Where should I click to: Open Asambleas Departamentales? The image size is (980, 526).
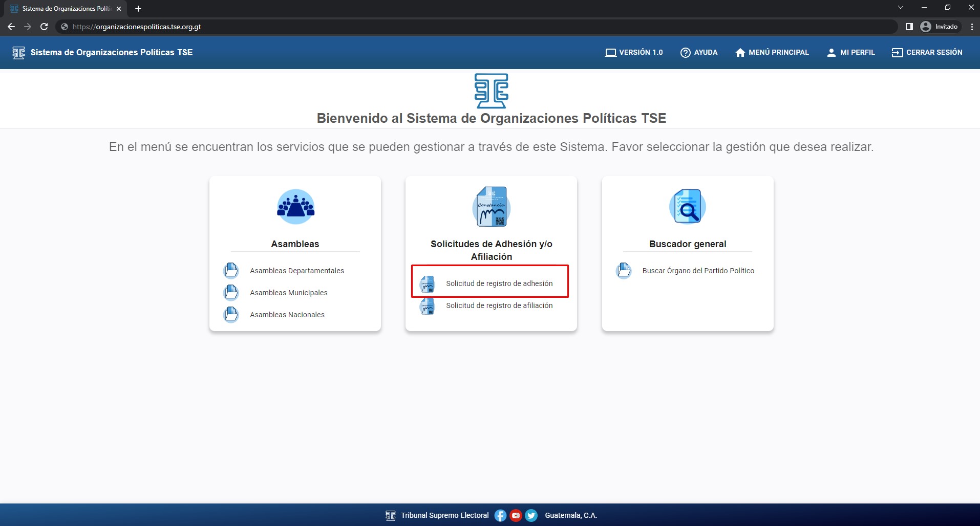coord(296,271)
